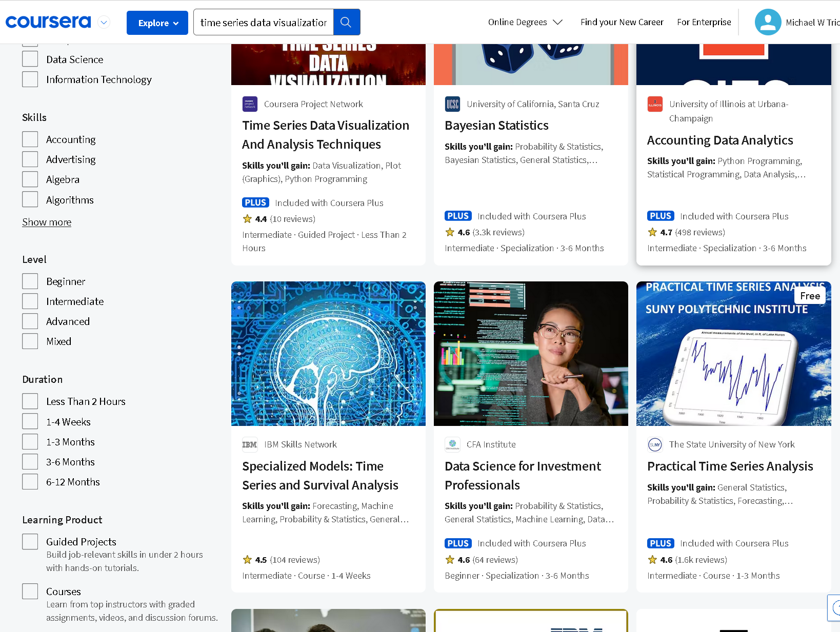Image resolution: width=840 pixels, height=632 pixels.
Task: Click the University of Illinois logo badge
Action: click(x=655, y=104)
